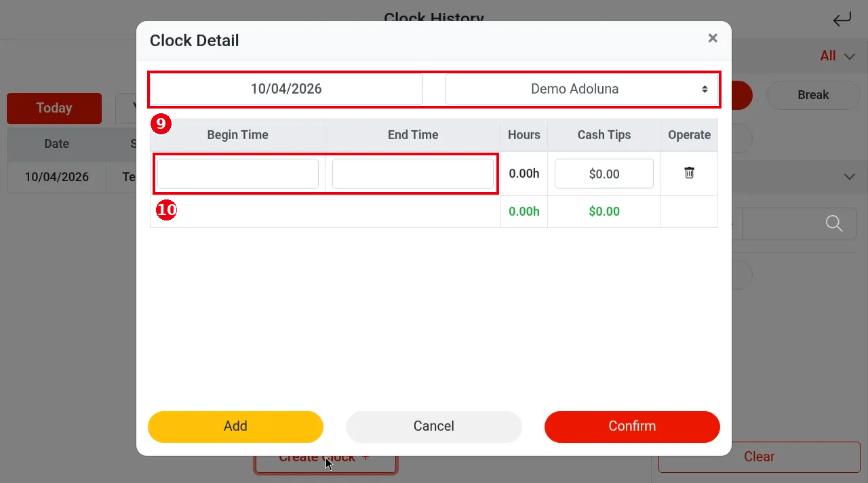
Task: Click the Clock Detail title text
Action: 195,41
